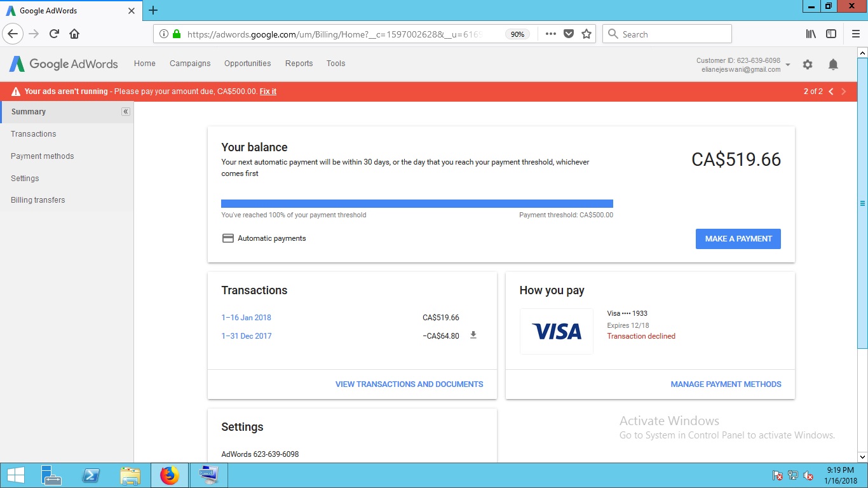Open the Reports menu
The image size is (868, 488).
pos(299,64)
